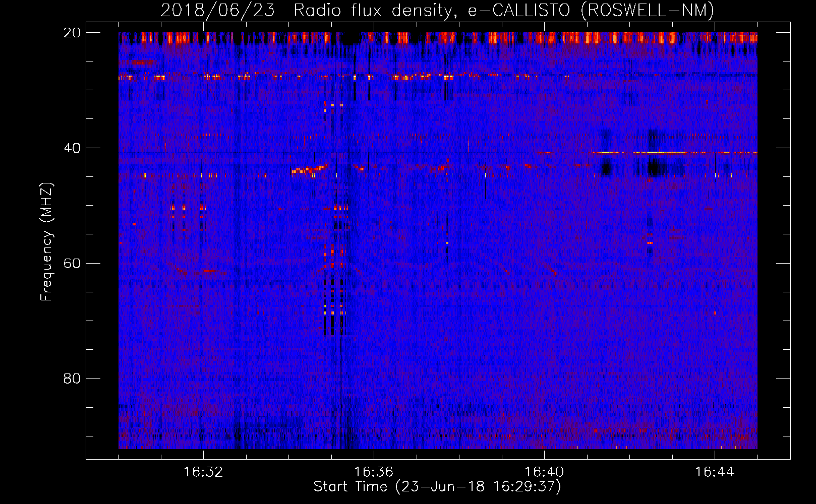Click the plot title mentioning e-CALLISTO (ROSWELL-NM)
The height and width of the screenshot is (504, 816).
point(437,10)
